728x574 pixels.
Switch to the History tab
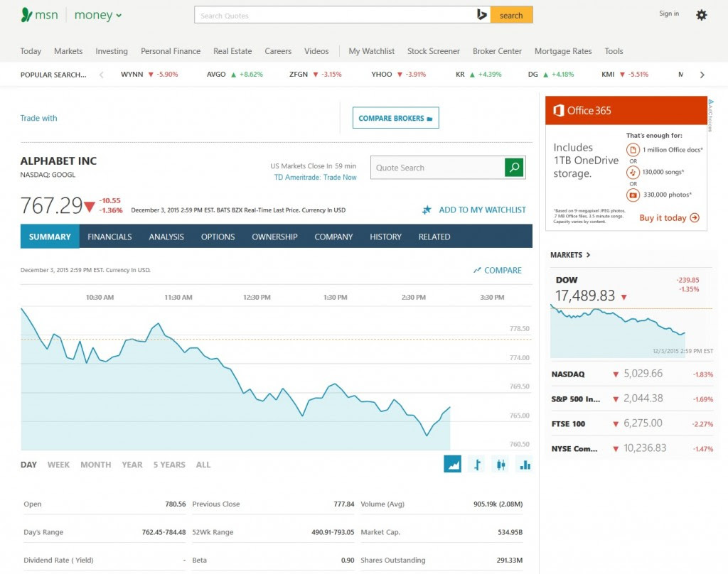[385, 237]
